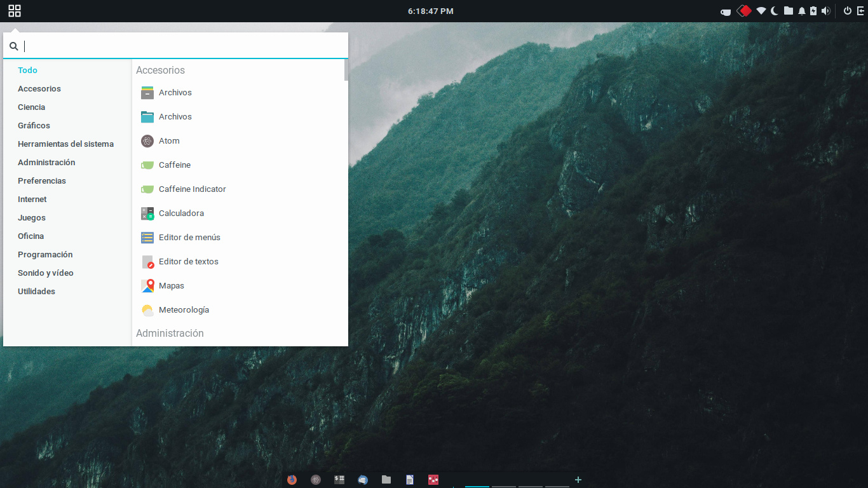Open the terminal from the dock
Screen dimensions: 868x488
[x=339, y=480]
